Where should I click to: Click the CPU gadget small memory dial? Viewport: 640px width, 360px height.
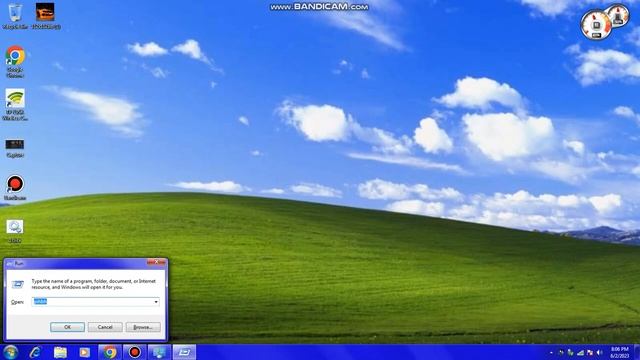coord(618,15)
